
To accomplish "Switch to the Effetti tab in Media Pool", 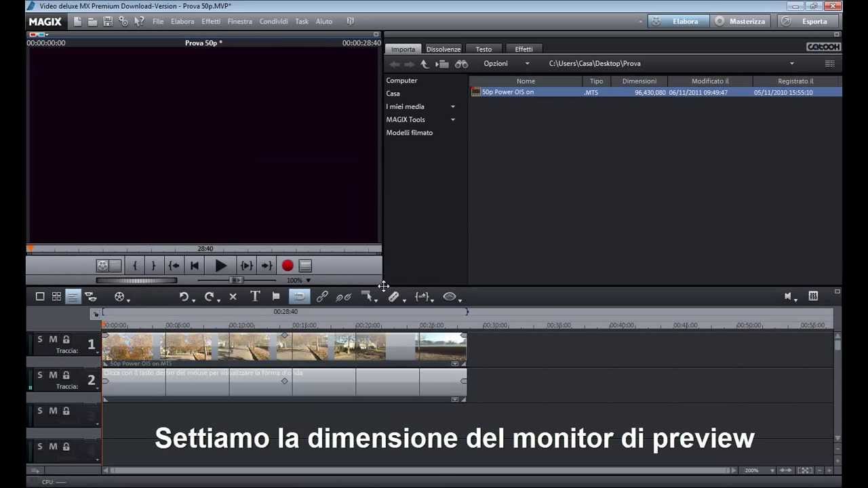I will 524,49.
